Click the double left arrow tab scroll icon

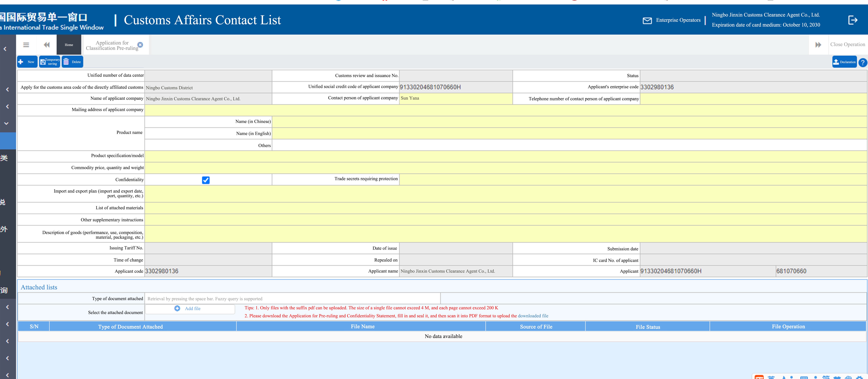tap(47, 45)
